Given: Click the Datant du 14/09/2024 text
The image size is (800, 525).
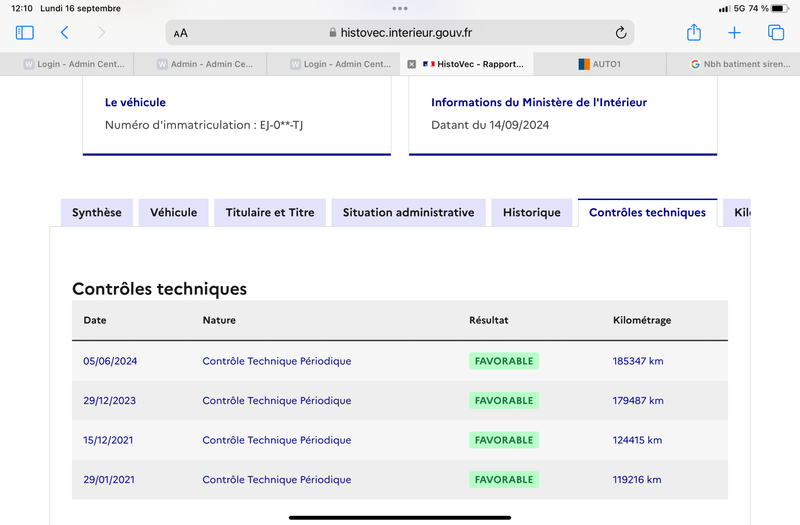Looking at the screenshot, I should (x=490, y=125).
